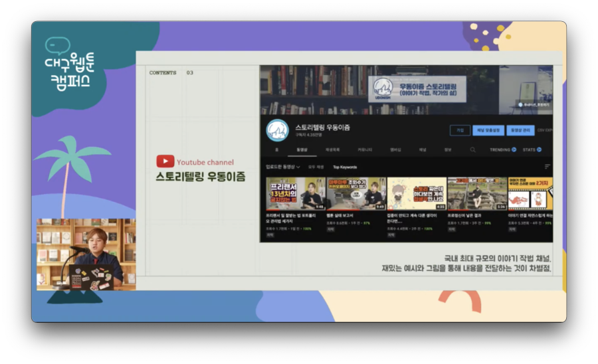Click the channel tab search magnifier icon
Viewport: 598px width, 364px height.
click(472, 150)
